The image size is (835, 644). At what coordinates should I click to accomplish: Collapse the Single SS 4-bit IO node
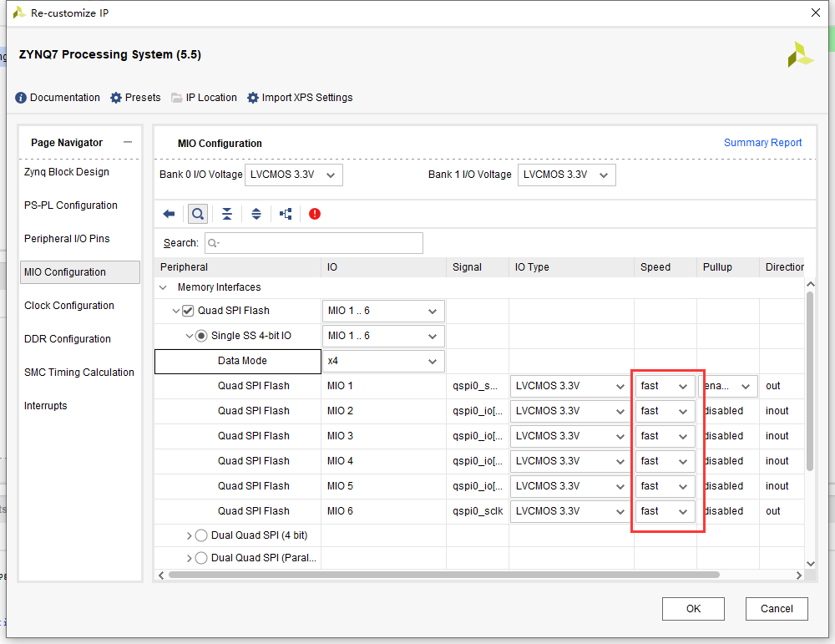tap(189, 336)
